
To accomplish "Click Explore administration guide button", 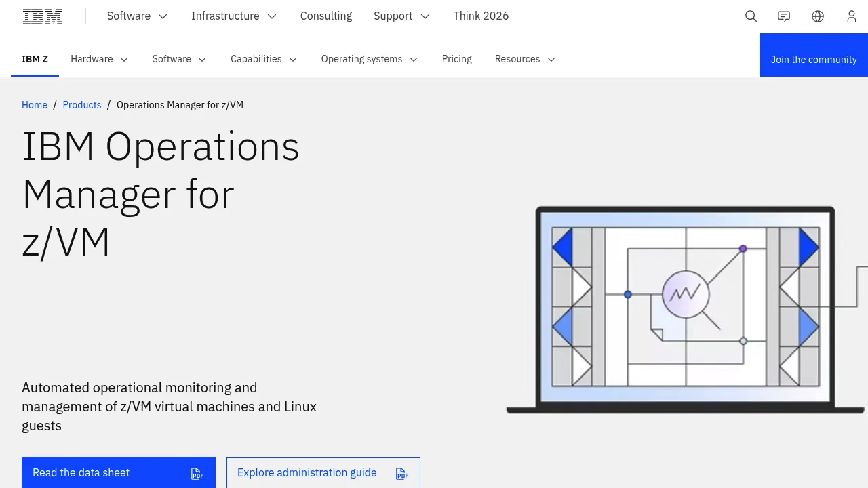I will click(x=323, y=472).
